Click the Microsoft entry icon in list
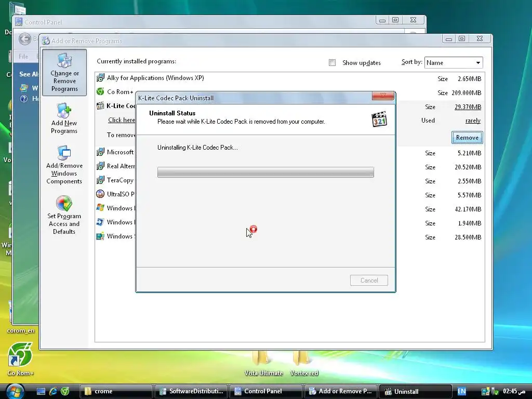Screen dimensions: 532x399 pos(100,152)
